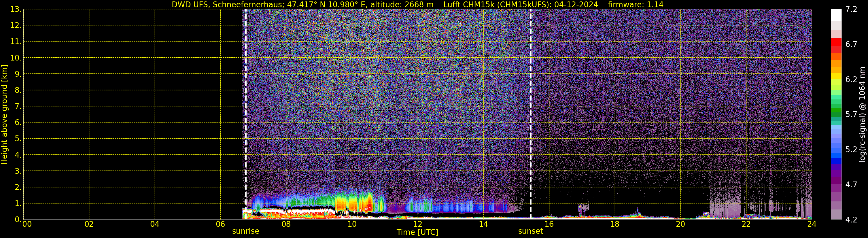Click the colorbar value 5.7
This screenshot has width=868, height=238.
(851, 114)
